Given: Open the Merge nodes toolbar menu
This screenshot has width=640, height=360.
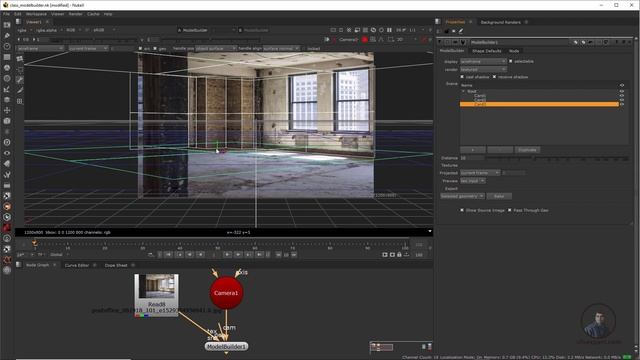Looking at the screenshot, I should point(7,100).
